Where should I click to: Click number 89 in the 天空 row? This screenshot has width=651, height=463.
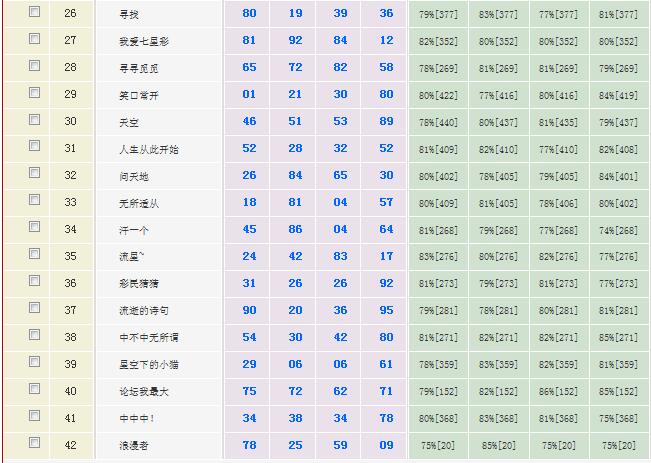[386, 121]
